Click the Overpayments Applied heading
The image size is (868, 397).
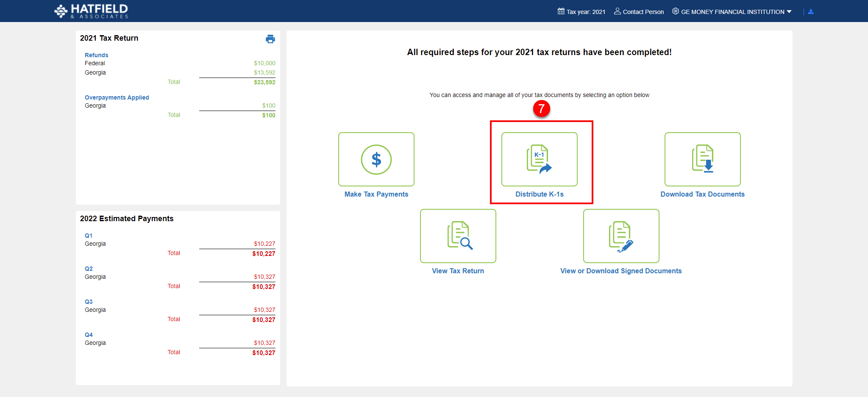coord(117,97)
